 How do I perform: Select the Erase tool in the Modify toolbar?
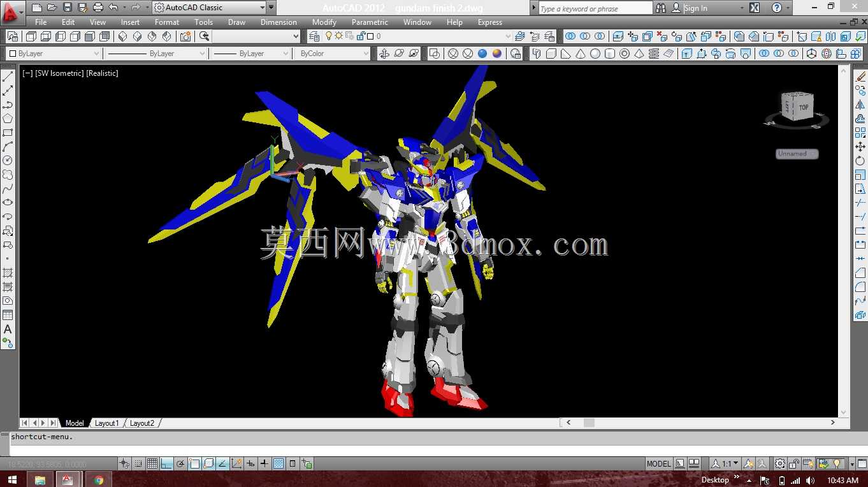860,76
